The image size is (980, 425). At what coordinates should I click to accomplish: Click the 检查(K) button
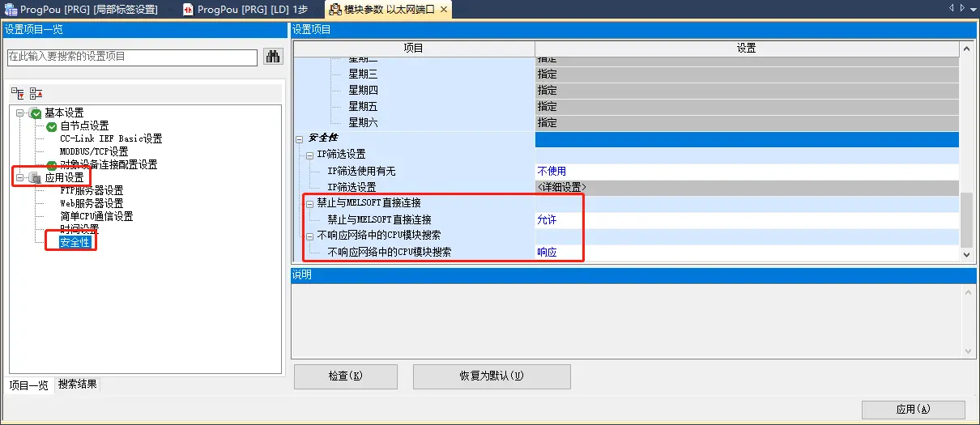pyautogui.click(x=346, y=376)
